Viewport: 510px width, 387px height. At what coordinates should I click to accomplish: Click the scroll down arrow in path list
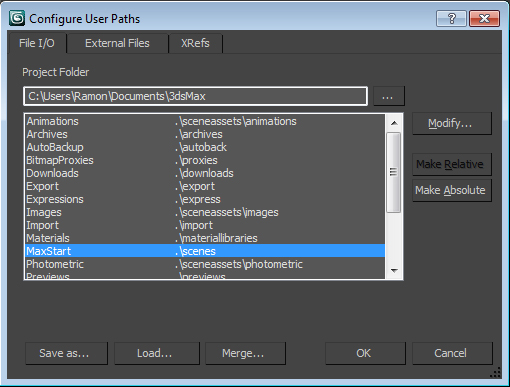tap(394, 271)
